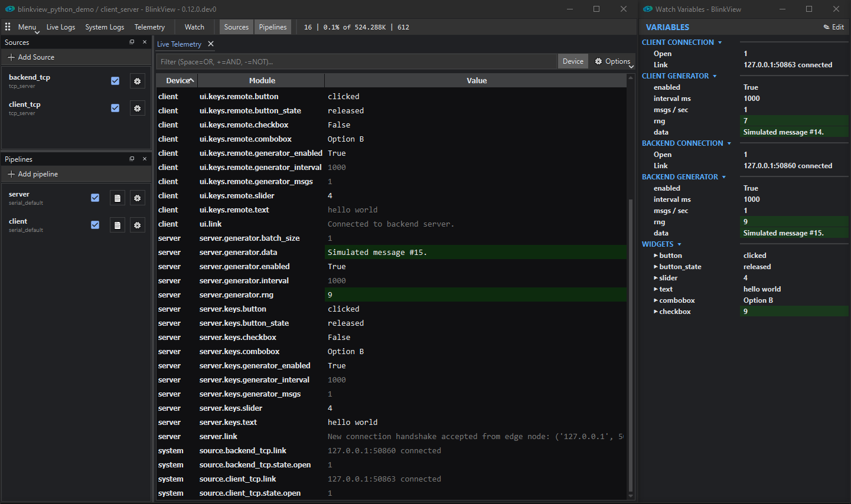Open telemetry Options gear

pos(612,61)
